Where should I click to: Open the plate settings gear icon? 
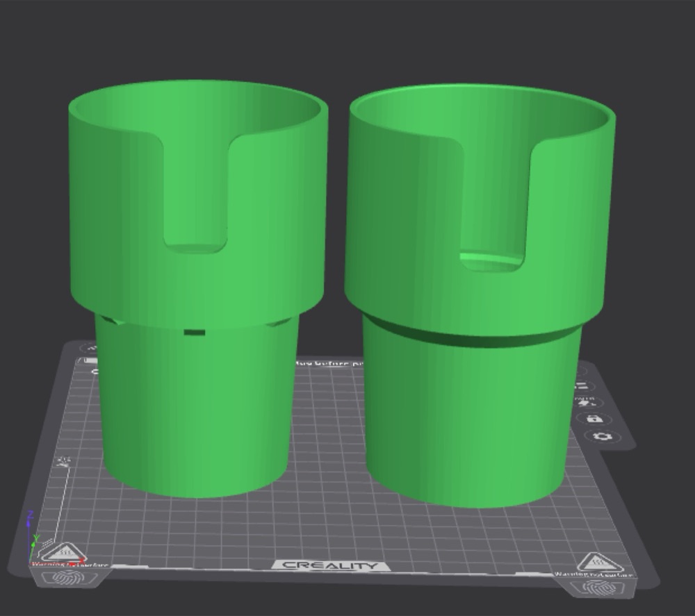[603, 437]
